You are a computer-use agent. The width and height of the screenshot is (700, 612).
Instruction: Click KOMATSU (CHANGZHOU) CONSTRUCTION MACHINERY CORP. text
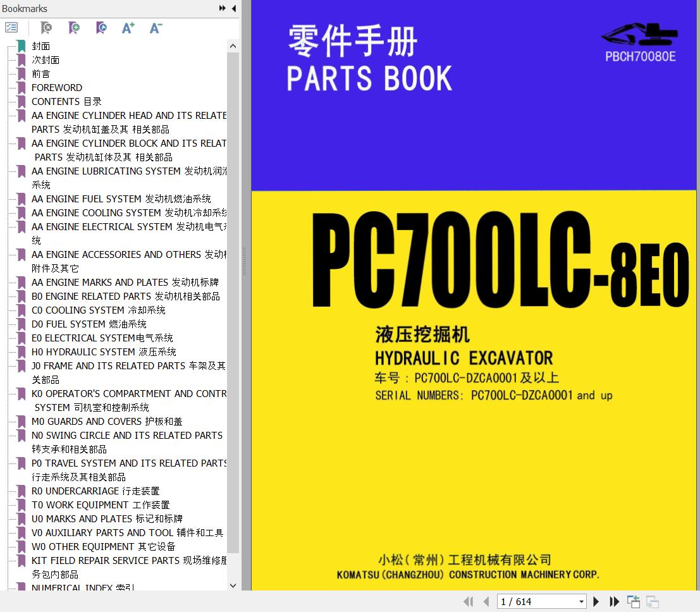[x=468, y=575]
